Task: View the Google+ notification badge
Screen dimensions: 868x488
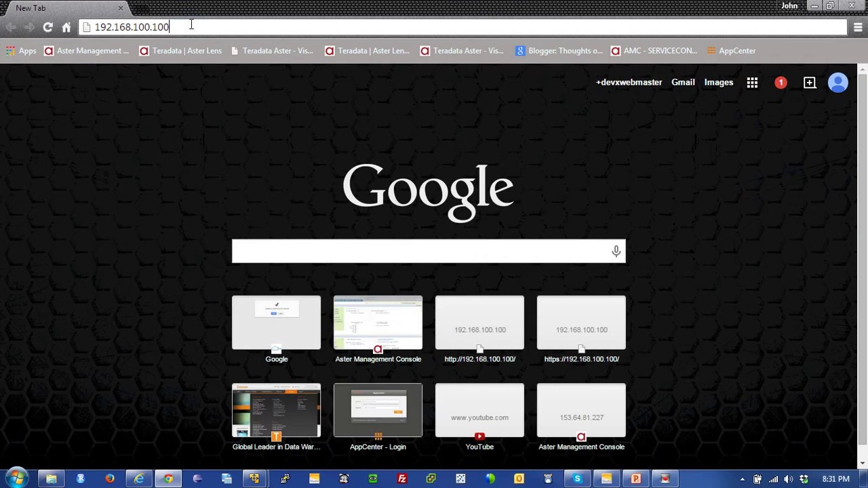Action: (781, 83)
